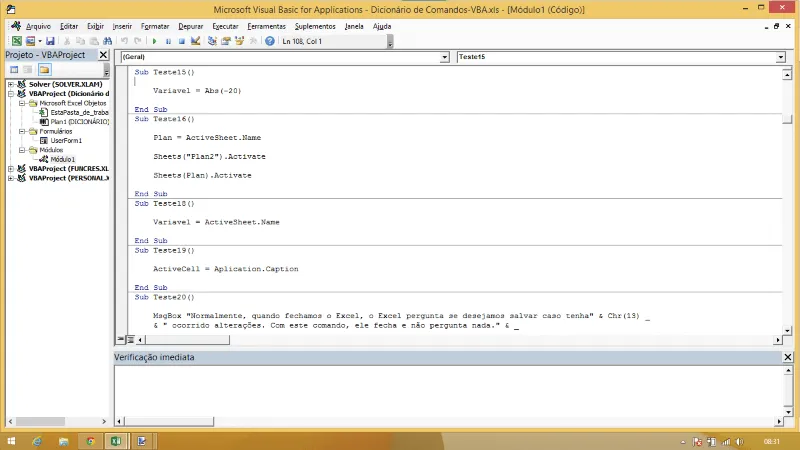The height and width of the screenshot is (450, 800).
Task: Close the Verificação imediata window
Action: (x=787, y=357)
